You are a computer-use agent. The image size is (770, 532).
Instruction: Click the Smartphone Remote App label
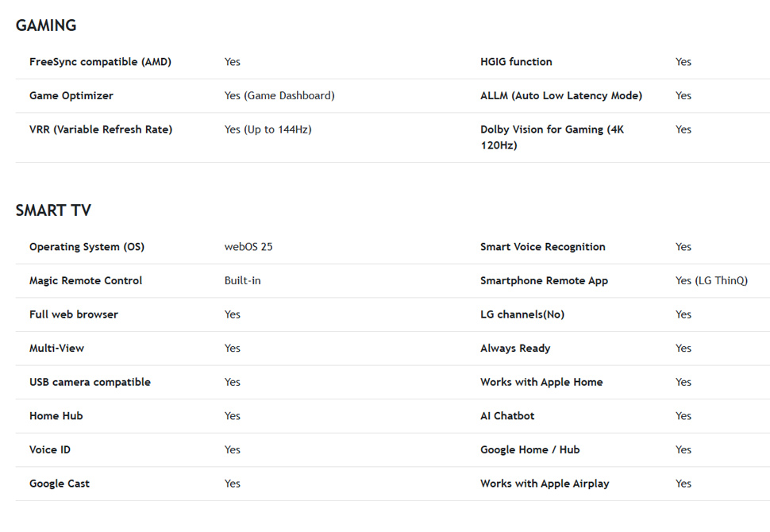544,281
